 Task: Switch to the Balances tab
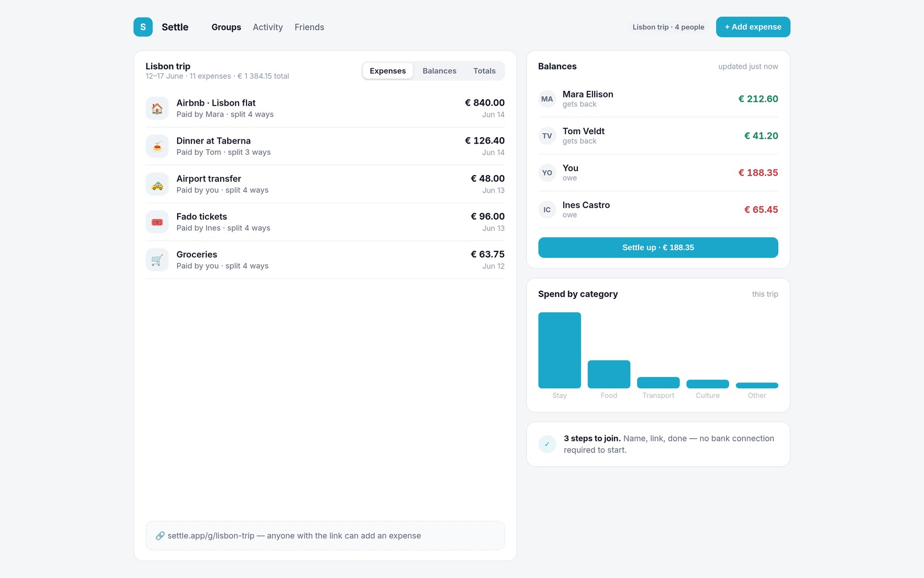tap(439, 71)
